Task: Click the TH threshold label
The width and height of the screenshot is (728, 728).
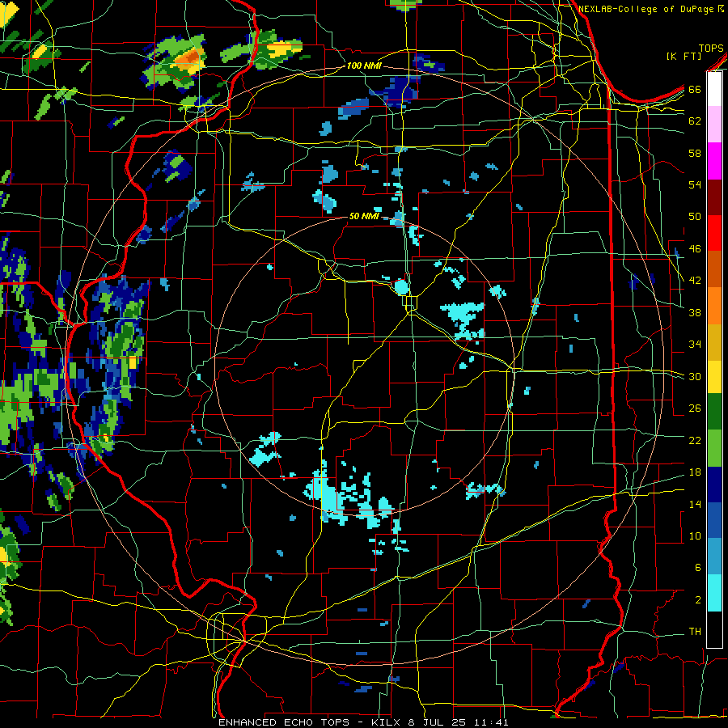Action: (695, 632)
